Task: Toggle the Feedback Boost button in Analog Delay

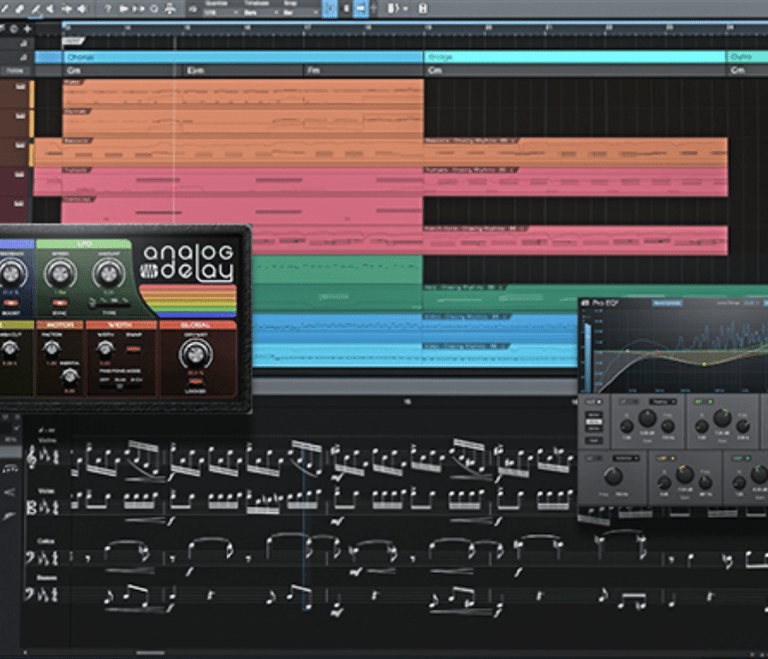Action: pos(11,303)
